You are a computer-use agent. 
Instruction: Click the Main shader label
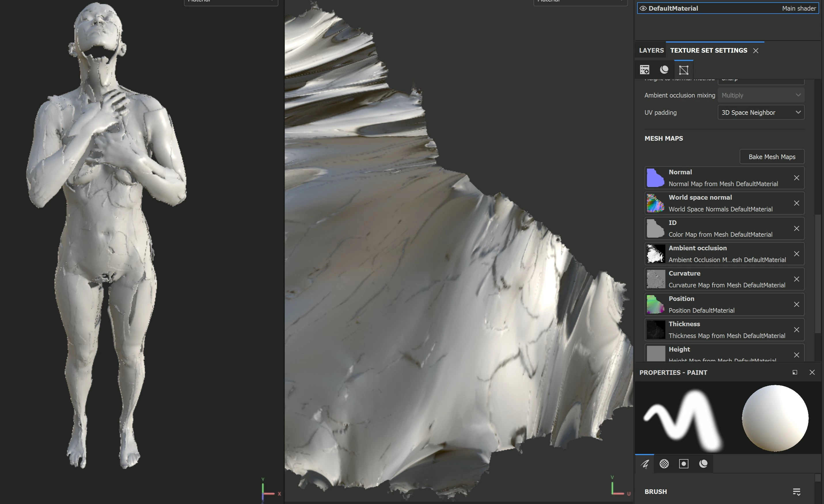(799, 8)
